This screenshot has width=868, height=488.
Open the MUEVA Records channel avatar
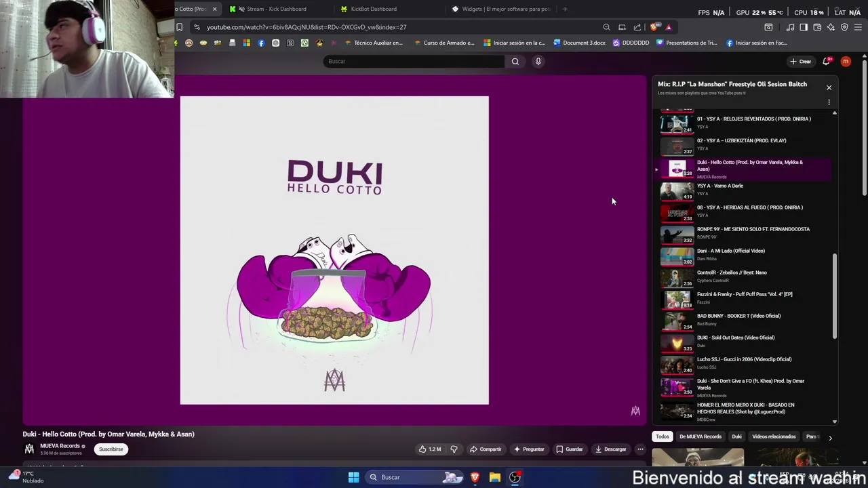29,449
